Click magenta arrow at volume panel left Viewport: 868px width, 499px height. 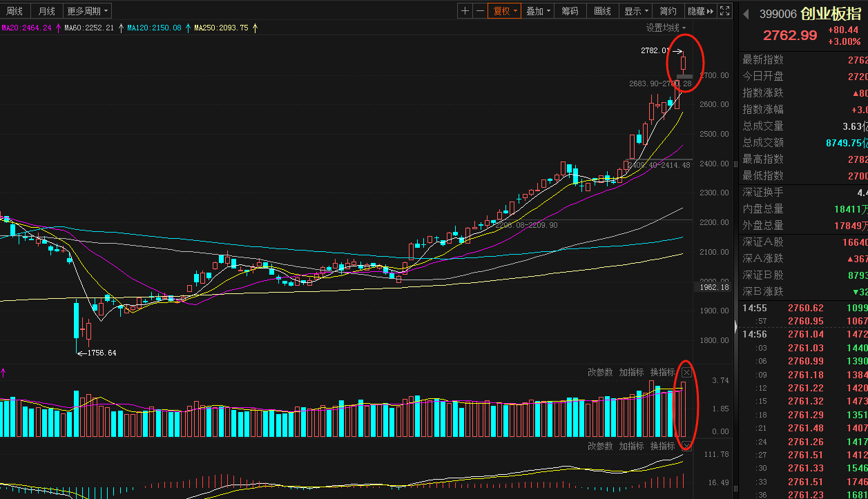click(3, 373)
